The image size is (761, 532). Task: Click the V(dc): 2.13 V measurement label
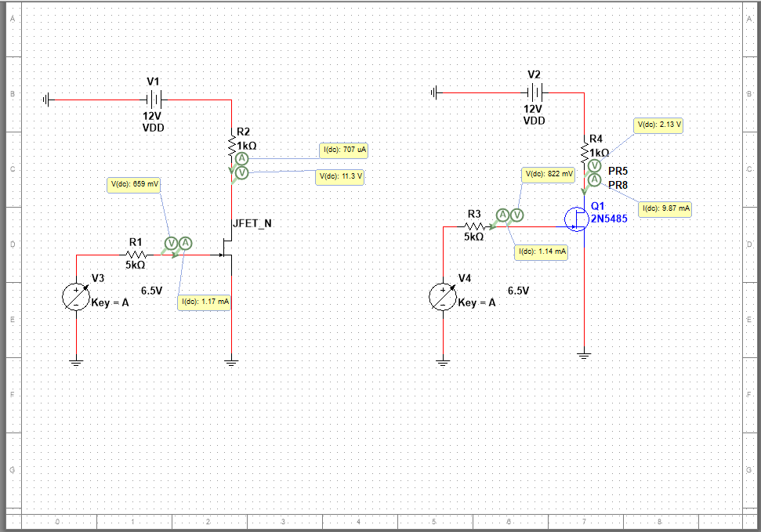[x=657, y=124]
